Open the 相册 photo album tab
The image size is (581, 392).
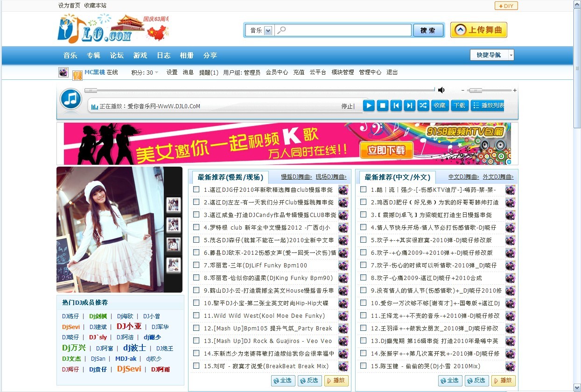(x=186, y=55)
